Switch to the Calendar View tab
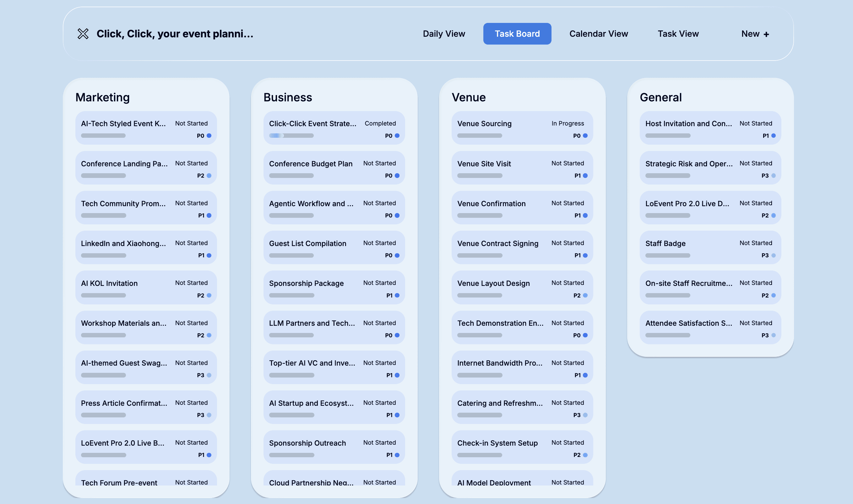Viewport: 853px width, 504px height. pos(599,34)
